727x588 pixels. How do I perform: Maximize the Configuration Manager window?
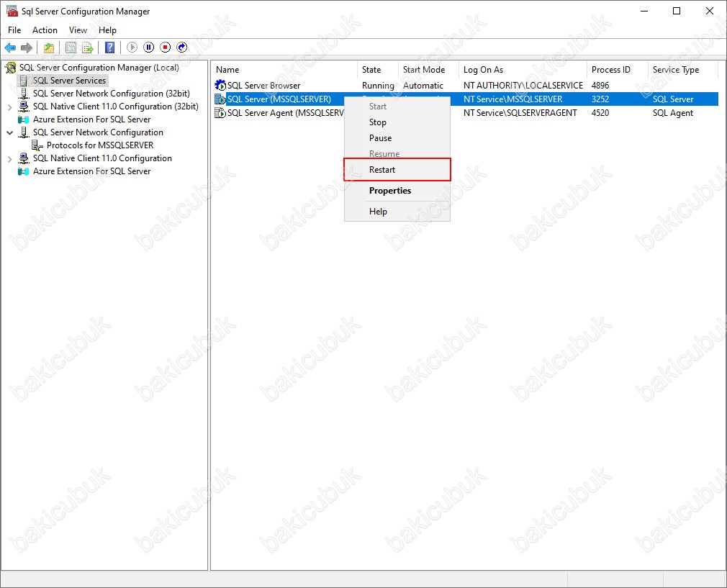coord(677,11)
